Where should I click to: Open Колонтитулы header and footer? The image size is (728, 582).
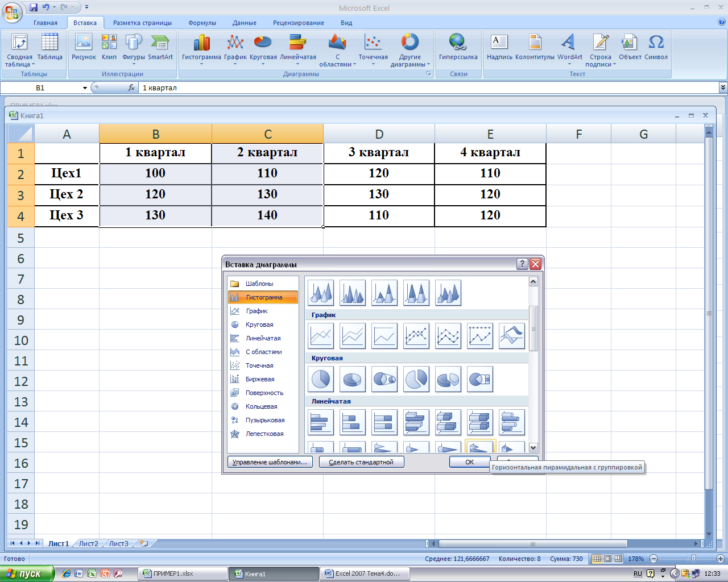click(x=535, y=47)
